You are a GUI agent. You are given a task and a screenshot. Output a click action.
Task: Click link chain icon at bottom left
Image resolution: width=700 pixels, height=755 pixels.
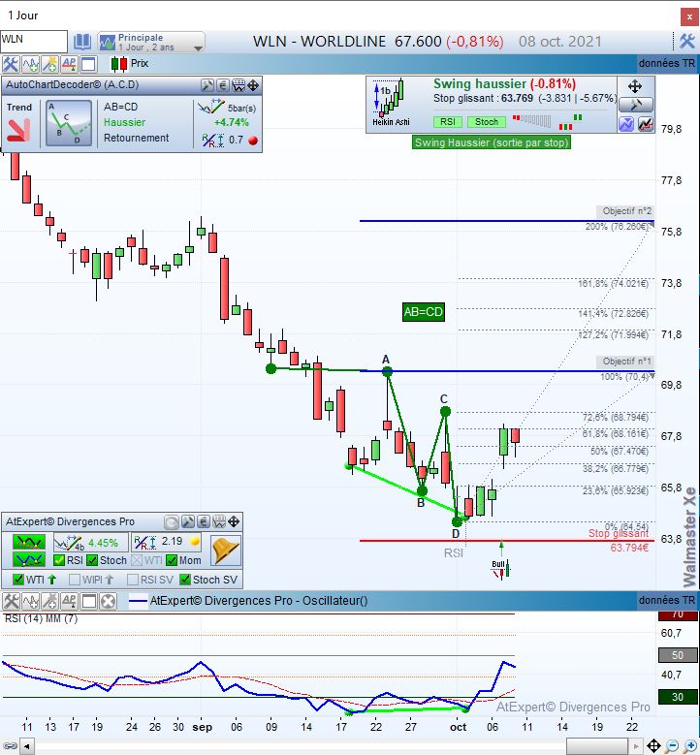pos(9,746)
